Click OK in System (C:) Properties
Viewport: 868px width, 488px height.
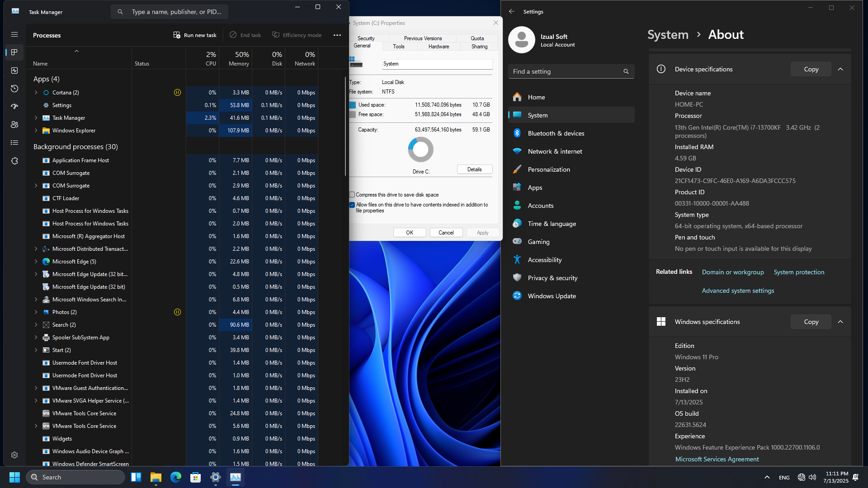[x=410, y=233]
